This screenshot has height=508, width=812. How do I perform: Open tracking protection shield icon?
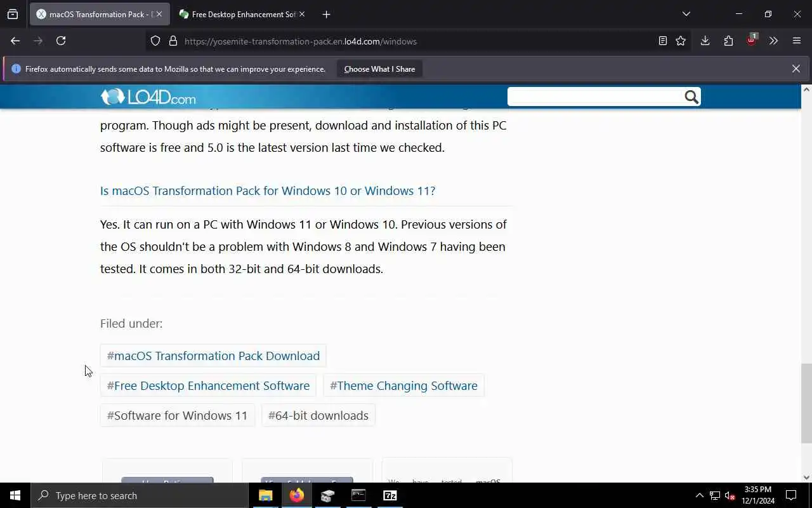point(155,41)
